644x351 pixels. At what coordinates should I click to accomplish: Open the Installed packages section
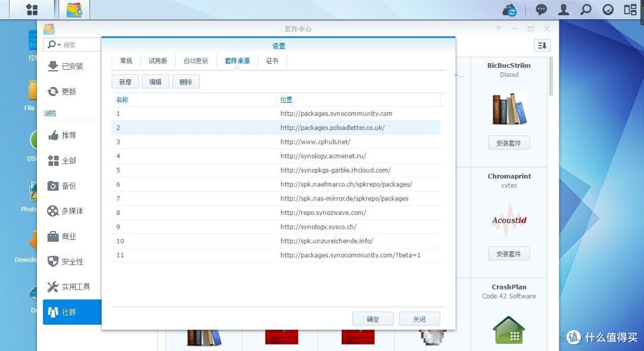click(72, 66)
